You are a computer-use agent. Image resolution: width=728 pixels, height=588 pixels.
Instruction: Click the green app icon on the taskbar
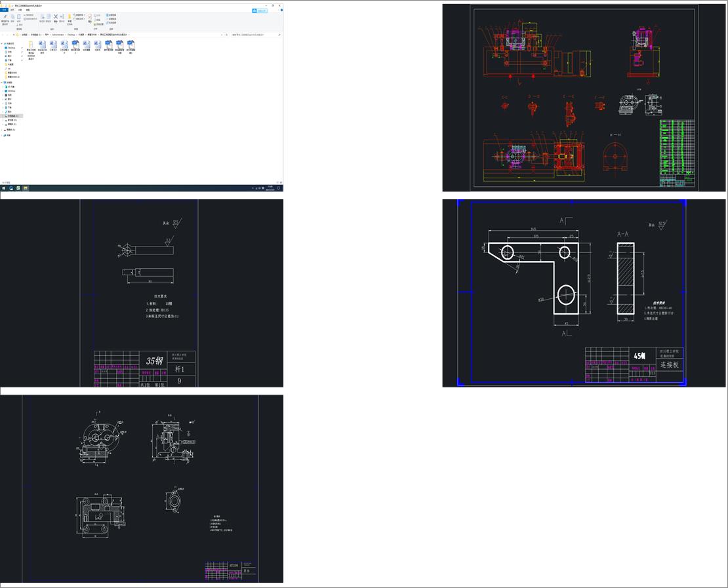[18, 188]
